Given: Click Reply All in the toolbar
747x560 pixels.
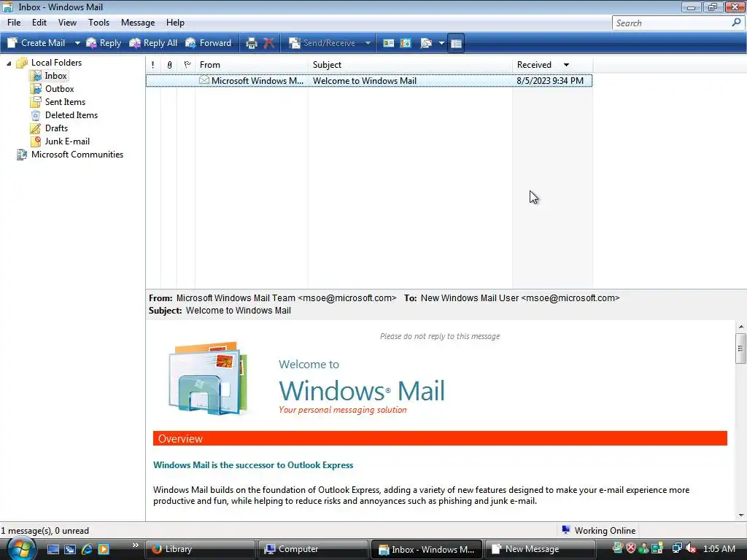Looking at the screenshot, I should coord(153,43).
